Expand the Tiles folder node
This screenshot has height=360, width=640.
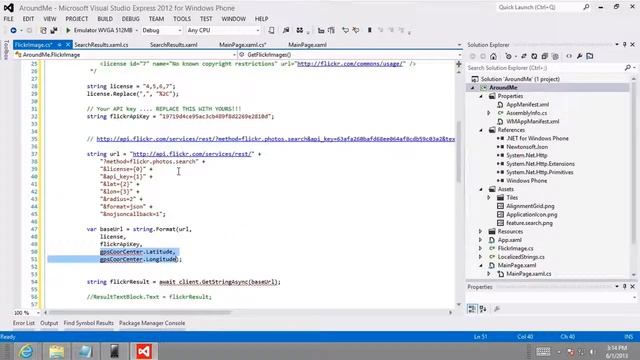489,198
